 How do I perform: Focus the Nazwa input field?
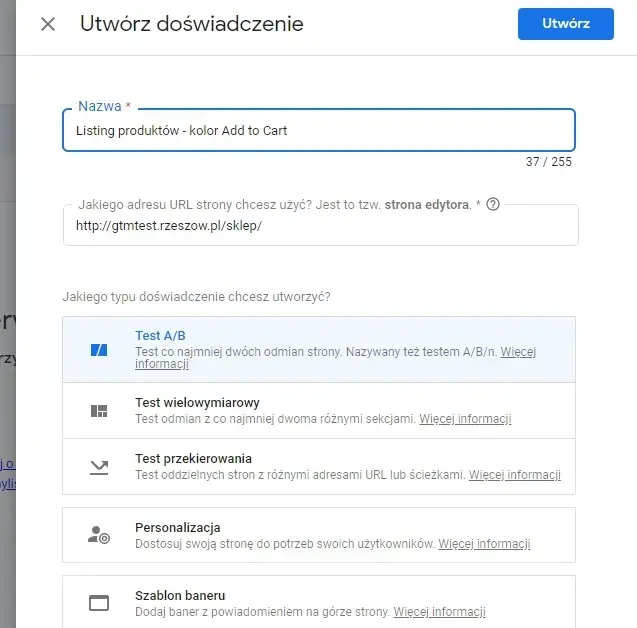tap(319, 130)
